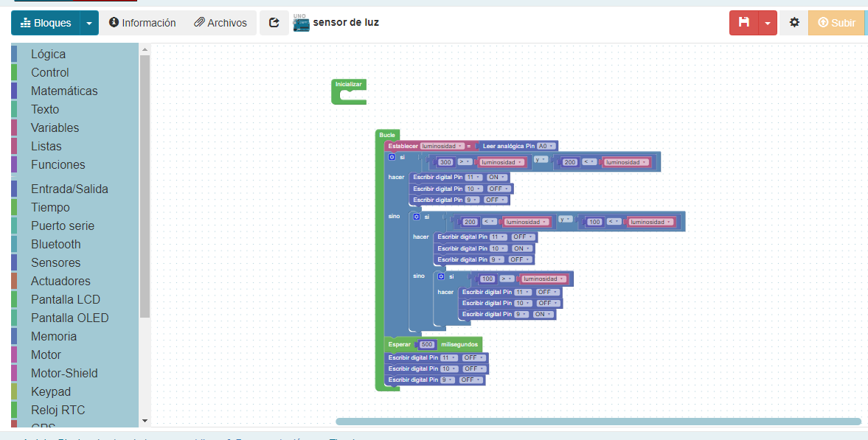Open the luminosidad variable dropdown in Establecer
868x440 pixels.
tap(442, 146)
